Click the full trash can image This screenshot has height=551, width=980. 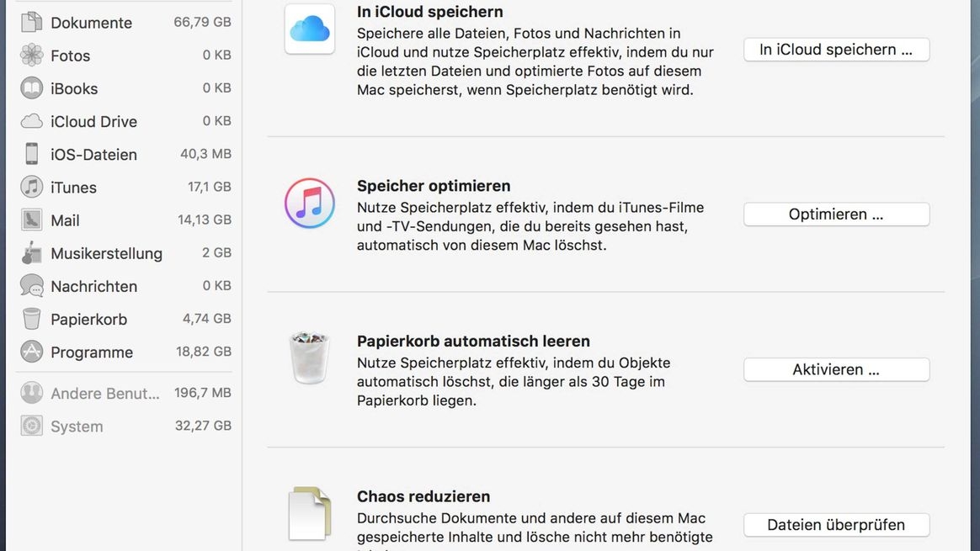(309, 358)
